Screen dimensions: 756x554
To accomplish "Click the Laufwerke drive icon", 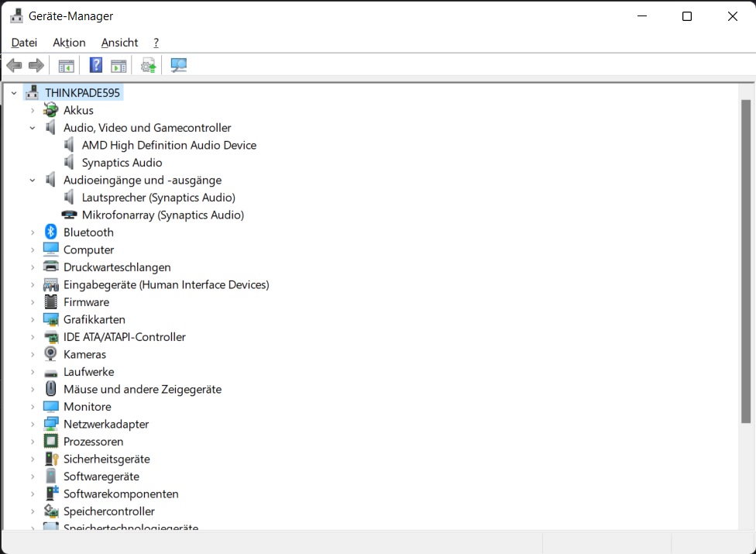I will click(x=50, y=373).
